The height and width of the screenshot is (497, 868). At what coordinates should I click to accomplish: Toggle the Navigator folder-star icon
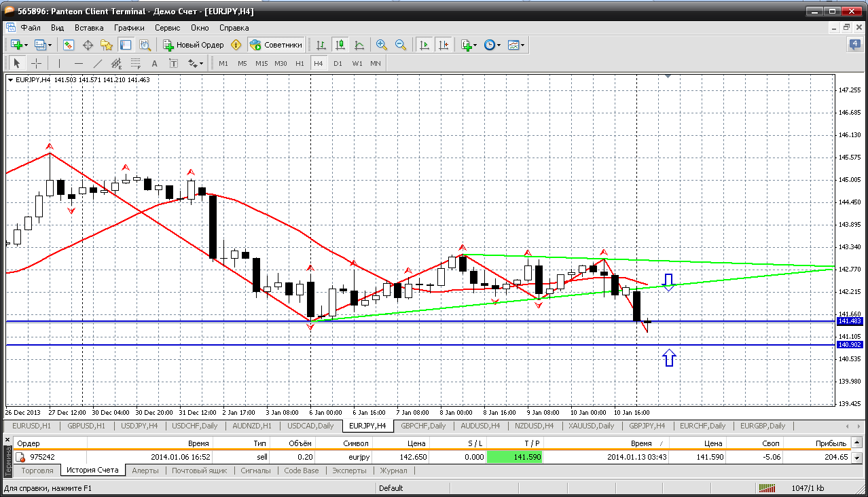(107, 45)
